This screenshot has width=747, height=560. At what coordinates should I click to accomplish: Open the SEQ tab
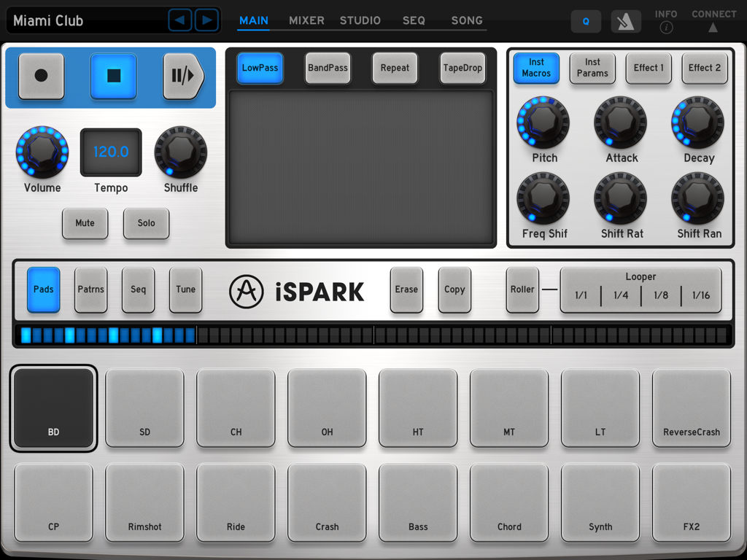pos(414,20)
